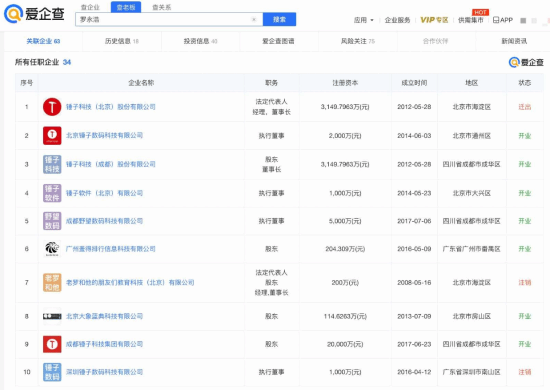Open 北京大象蓝典科技有限公司 link
This screenshot has height=390, width=550.
(x=104, y=316)
